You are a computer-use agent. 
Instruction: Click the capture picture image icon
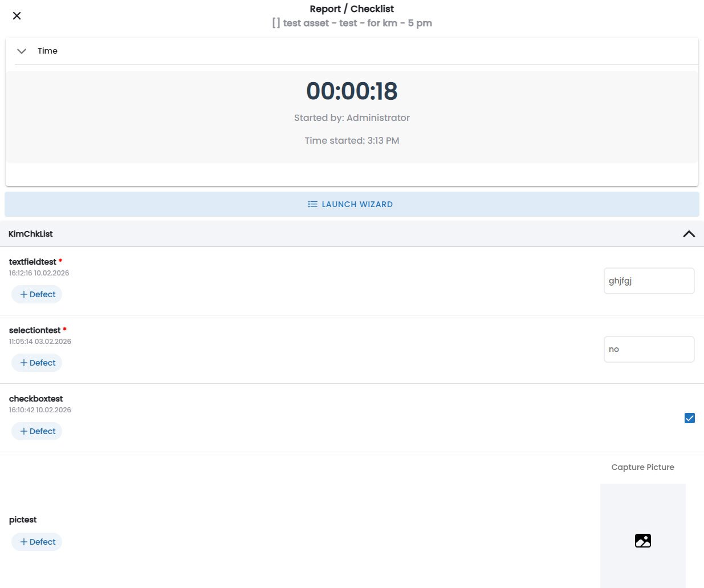643,541
